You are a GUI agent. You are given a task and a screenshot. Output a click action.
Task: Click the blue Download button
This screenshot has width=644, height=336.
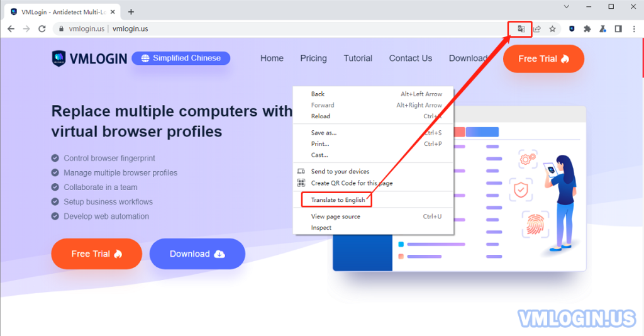click(197, 254)
